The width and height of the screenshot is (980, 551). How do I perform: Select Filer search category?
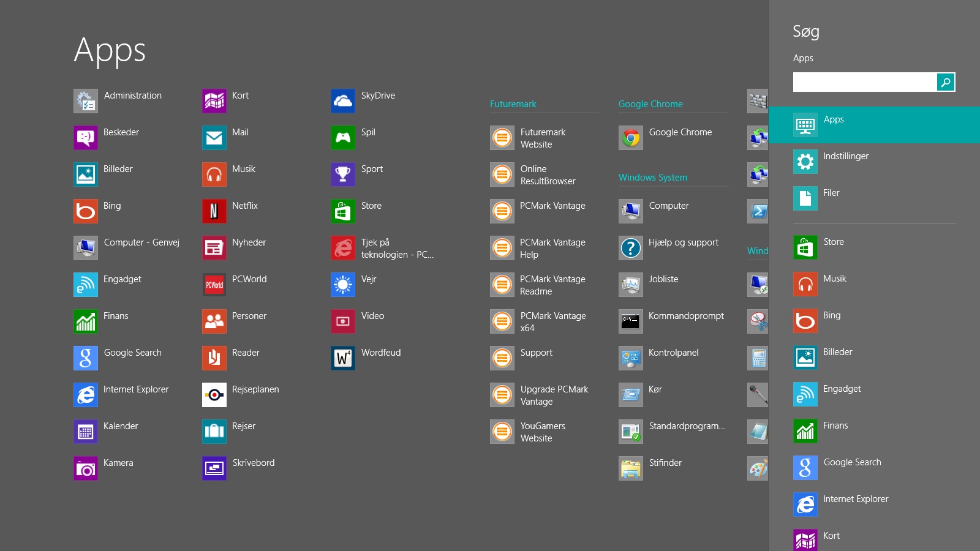(831, 193)
